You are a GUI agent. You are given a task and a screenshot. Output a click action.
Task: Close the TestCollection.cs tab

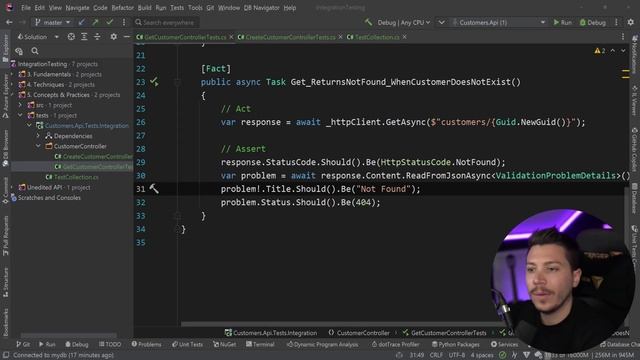coord(404,37)
